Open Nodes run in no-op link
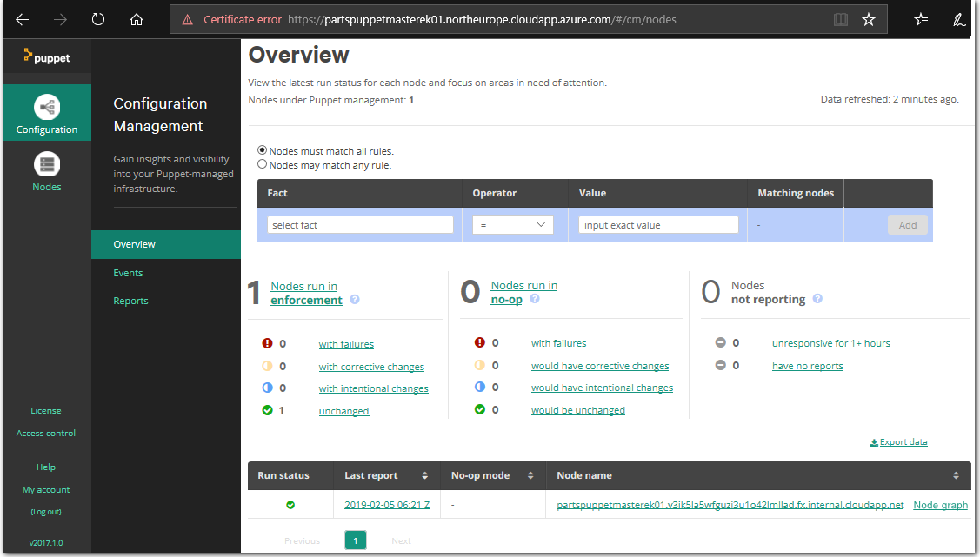This screenshot has height=557, width=980. tap(523, 292)
